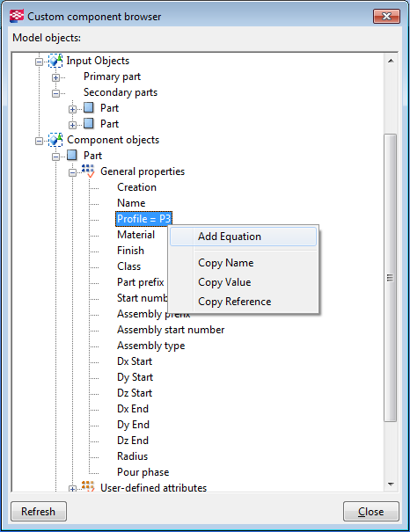The image size is (410, 532).
Task: Select the User-defined attributes tree item
Action: click(153, 488)
